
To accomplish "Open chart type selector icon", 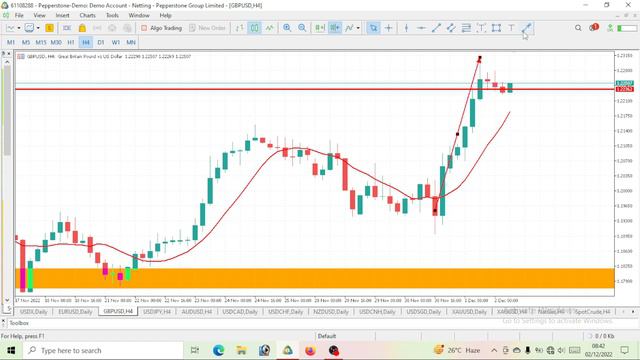I will tap(10, 28).
